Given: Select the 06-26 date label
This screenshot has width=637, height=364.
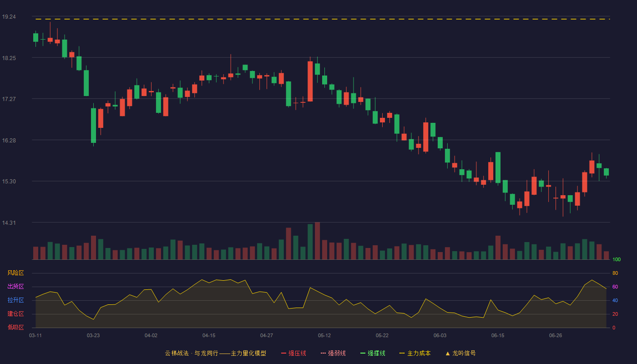Looking at the screenshot, I should [x=556, y=335].
